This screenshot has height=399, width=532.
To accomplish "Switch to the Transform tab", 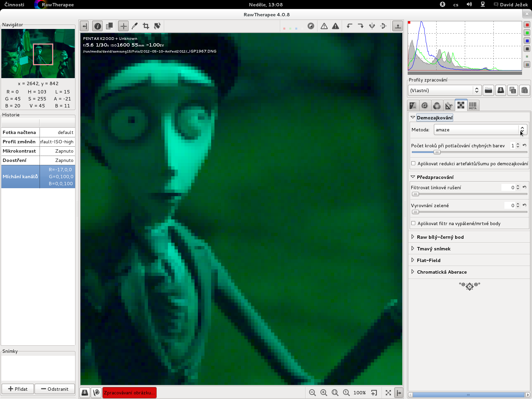I will click(x=449, y=105).
